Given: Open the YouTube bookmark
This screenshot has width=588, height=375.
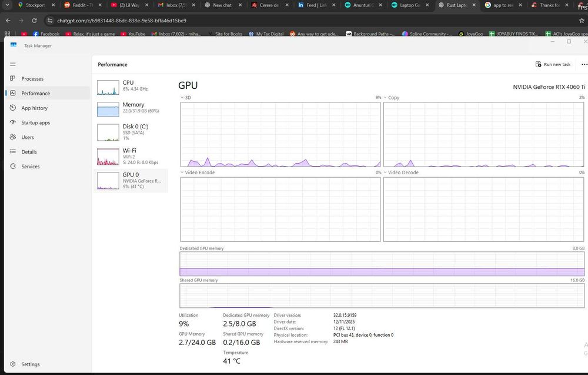Looking at the screenshot, I should [133, 34].
